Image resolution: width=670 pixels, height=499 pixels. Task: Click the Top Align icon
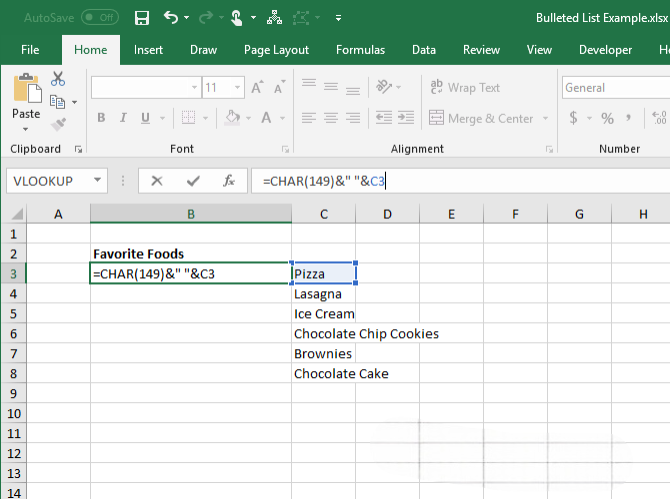[309, 84]
